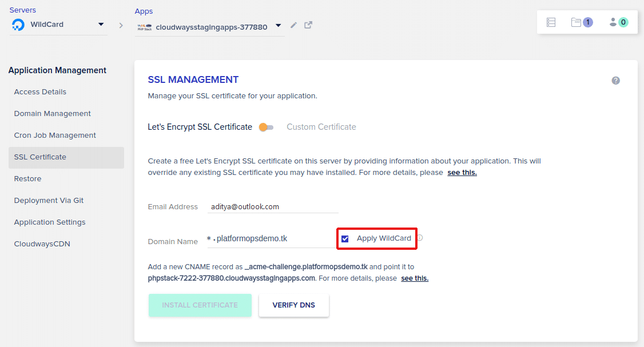644x347 pixels.
Task: Follow the 'see this' link about CNAME record
Action: (x=415, y=278)
